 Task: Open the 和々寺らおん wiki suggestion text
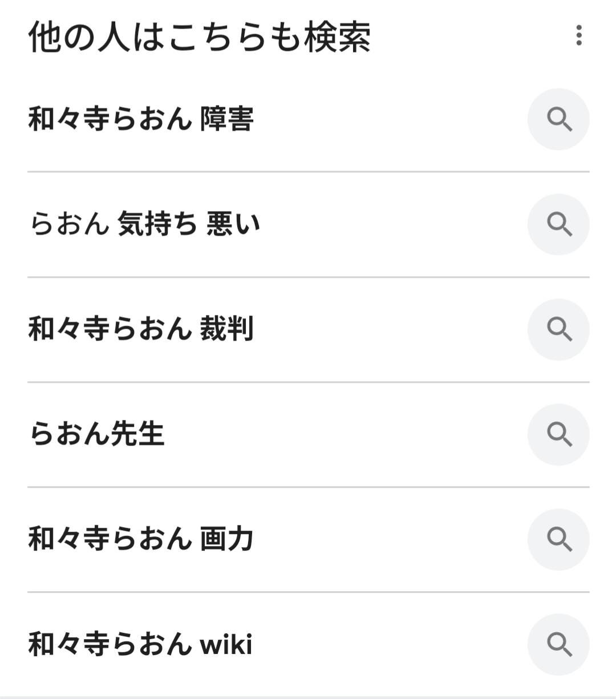click(x=140, y=644)
